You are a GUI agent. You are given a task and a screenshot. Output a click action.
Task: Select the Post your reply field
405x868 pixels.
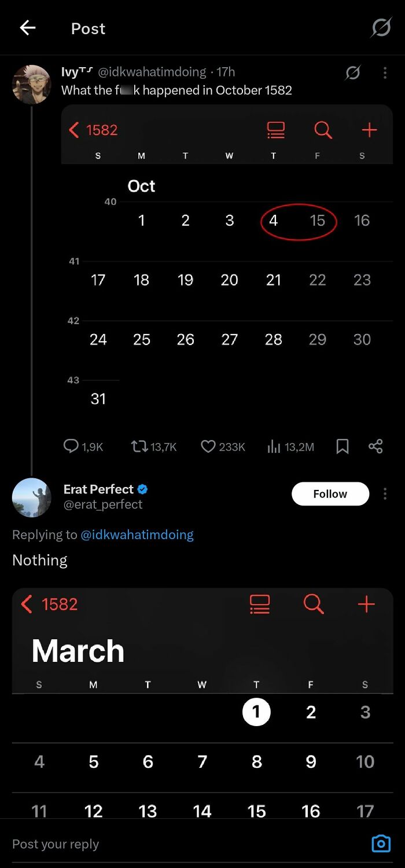click(56, 844)
